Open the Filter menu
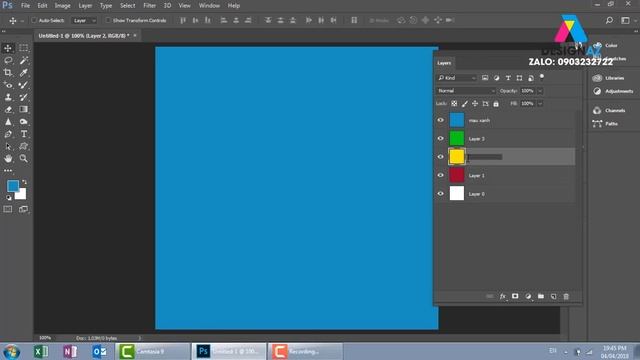The width and height of the screenshot is (640, 360). 149,6
